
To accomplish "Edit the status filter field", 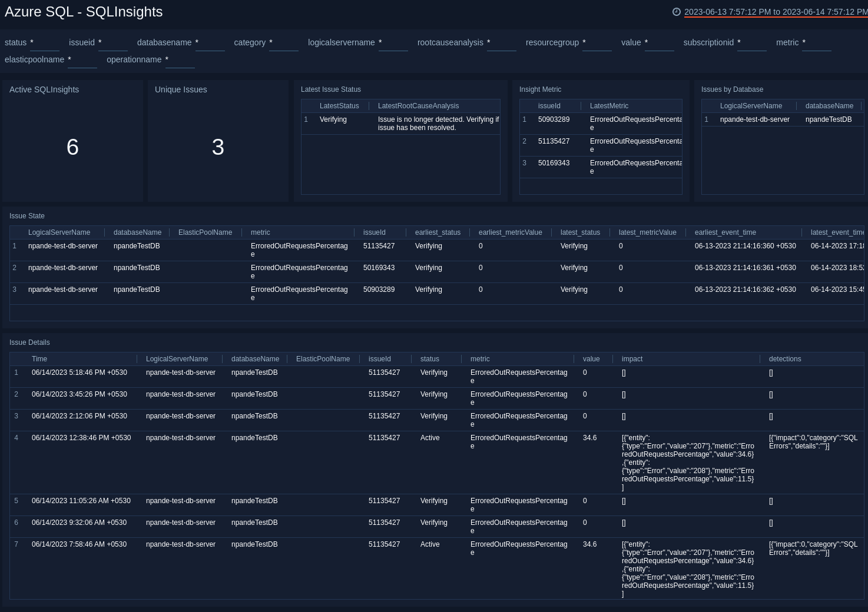I will point(45,43).
